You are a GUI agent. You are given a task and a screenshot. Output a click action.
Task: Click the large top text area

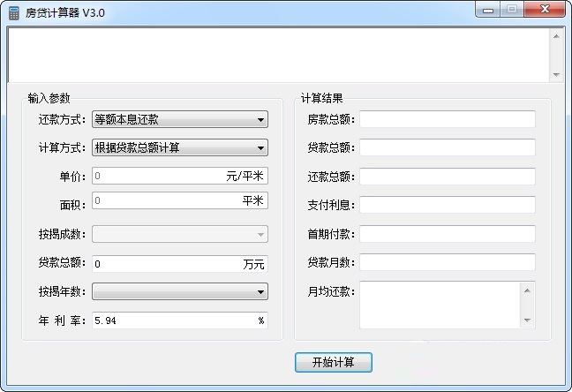(279, 56)
